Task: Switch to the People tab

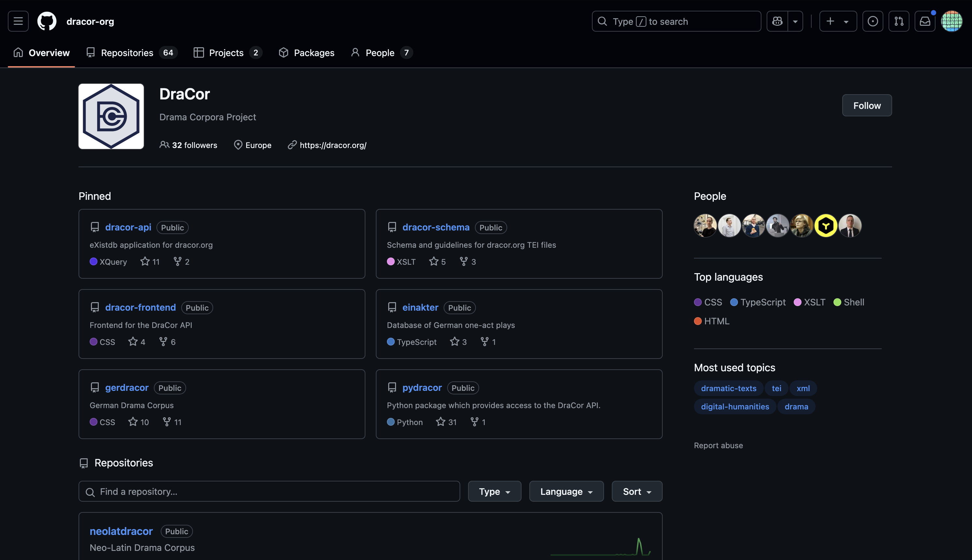Action: click(382, 53)
